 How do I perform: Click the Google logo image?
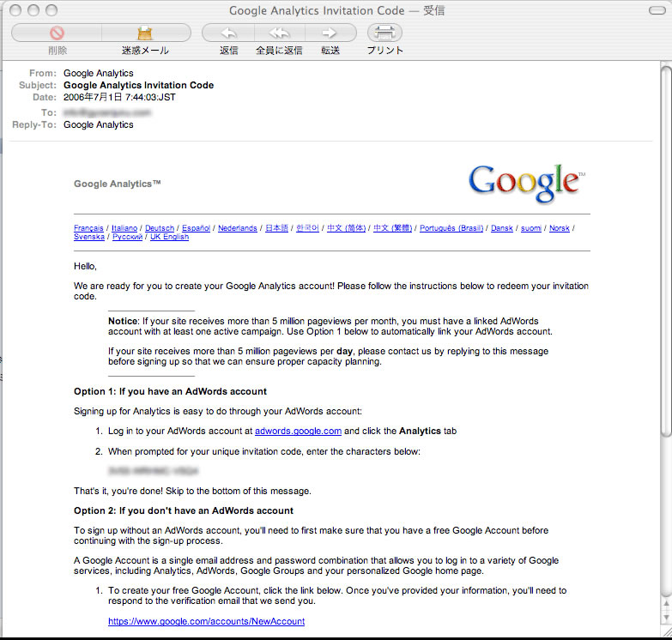pos(525,184)
